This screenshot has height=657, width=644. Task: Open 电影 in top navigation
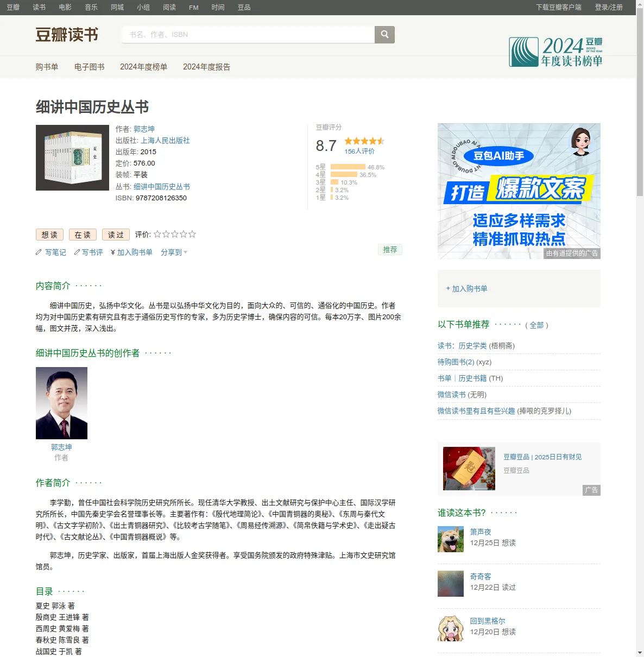click(65, 7)
